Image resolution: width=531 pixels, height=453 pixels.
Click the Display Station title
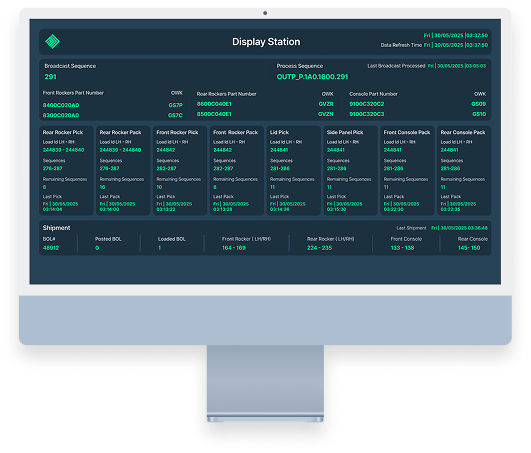pyautogui.click(x=266, y=42)
